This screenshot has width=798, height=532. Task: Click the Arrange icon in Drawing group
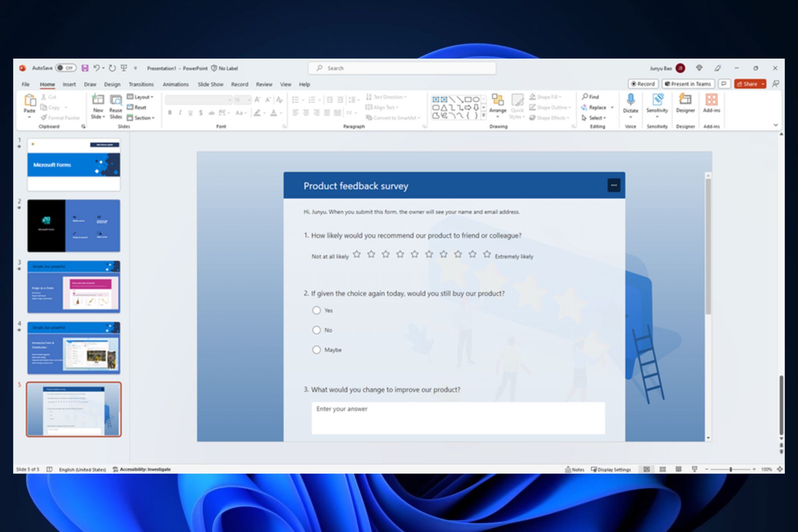pyautogui.click(x=498, y=100)
